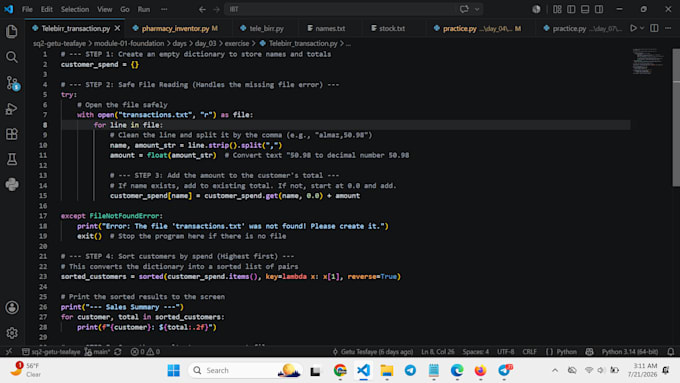Viewport: 680px width, 383px height.
Task: Click the code minimap preview
Action: (648, 62)
